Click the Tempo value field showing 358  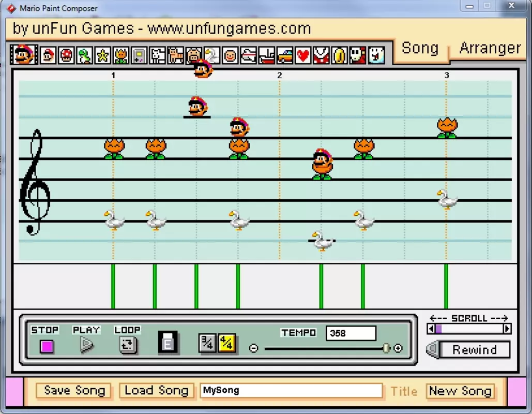[x=351, y=333]
